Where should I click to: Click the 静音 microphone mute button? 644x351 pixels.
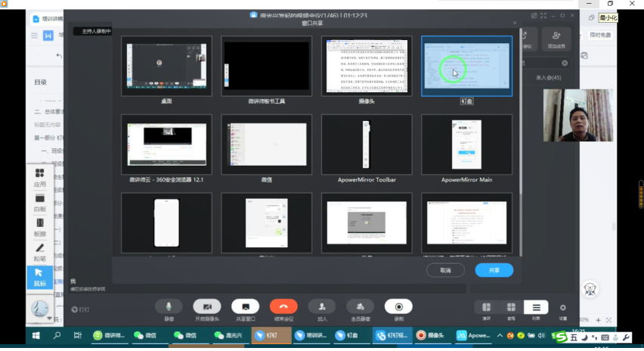[x=169, y=306]
